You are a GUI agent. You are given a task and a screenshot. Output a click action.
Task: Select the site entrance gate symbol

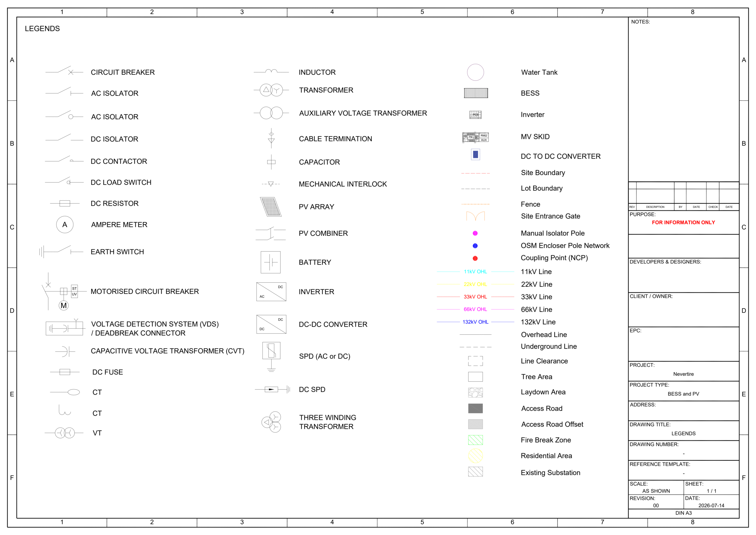(475, 216)
